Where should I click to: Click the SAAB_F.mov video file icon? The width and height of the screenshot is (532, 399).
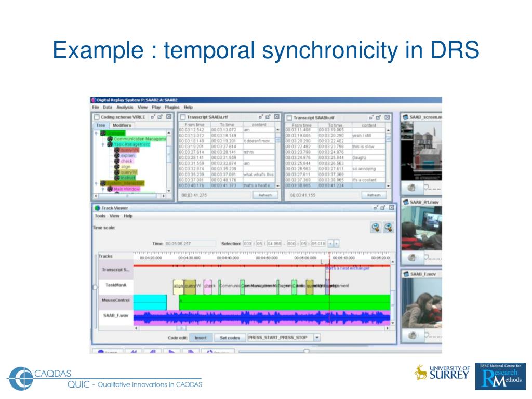[406, 274]
